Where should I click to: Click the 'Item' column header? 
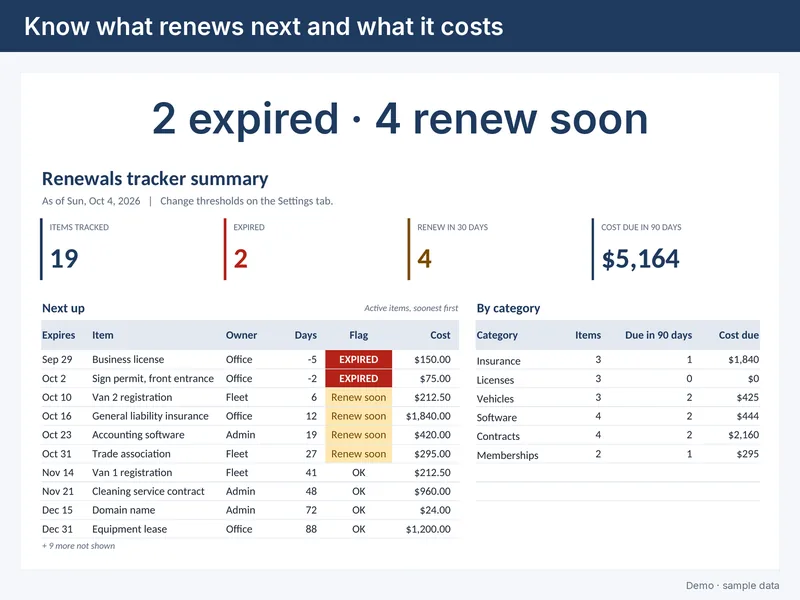[x=103, y=335]
